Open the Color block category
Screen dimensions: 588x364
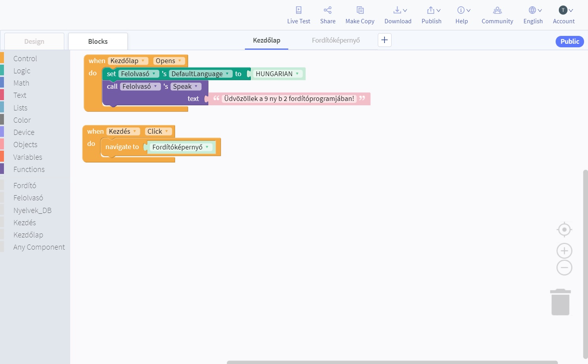click(22, 120)
